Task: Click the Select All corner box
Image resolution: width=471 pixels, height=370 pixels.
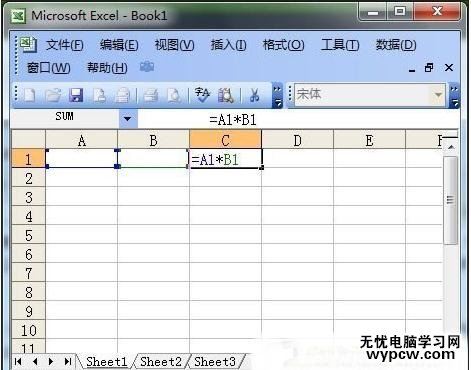Action: pyautogui.click(x=29, y=140)
